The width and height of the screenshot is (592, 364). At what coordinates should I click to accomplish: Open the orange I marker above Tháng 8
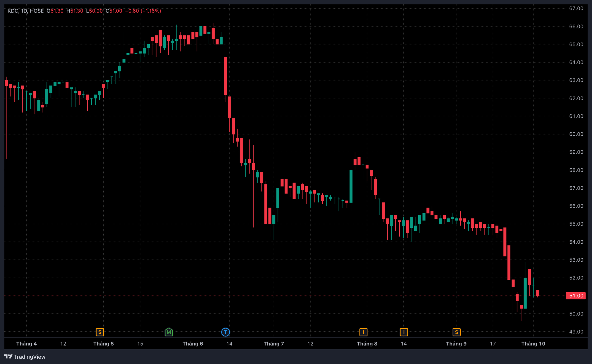pos(363,332)
